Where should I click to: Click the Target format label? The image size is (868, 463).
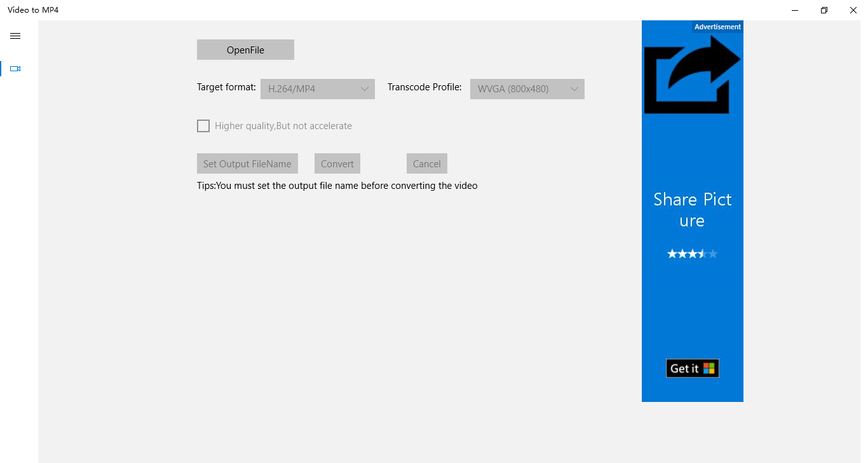(226, 87)
